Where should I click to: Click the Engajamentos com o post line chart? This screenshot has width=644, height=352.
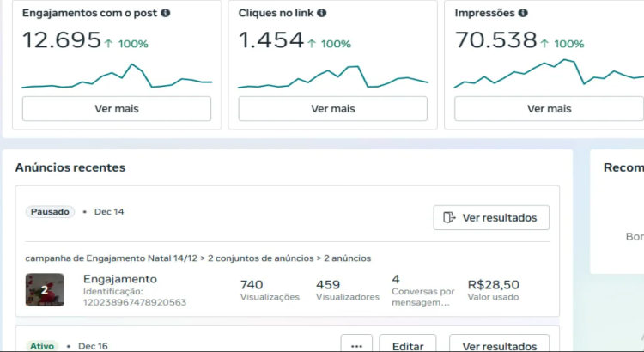pyautogui.click(x=117, y=76)
